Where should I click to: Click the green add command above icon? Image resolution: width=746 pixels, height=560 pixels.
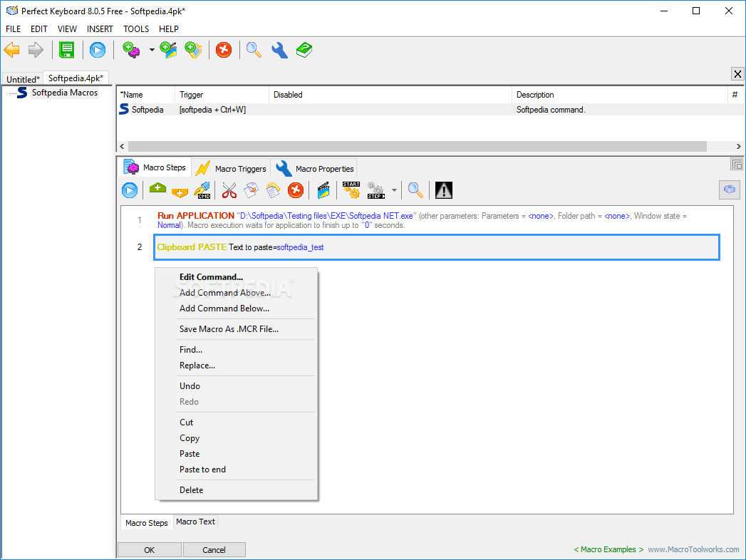(157, 188)
